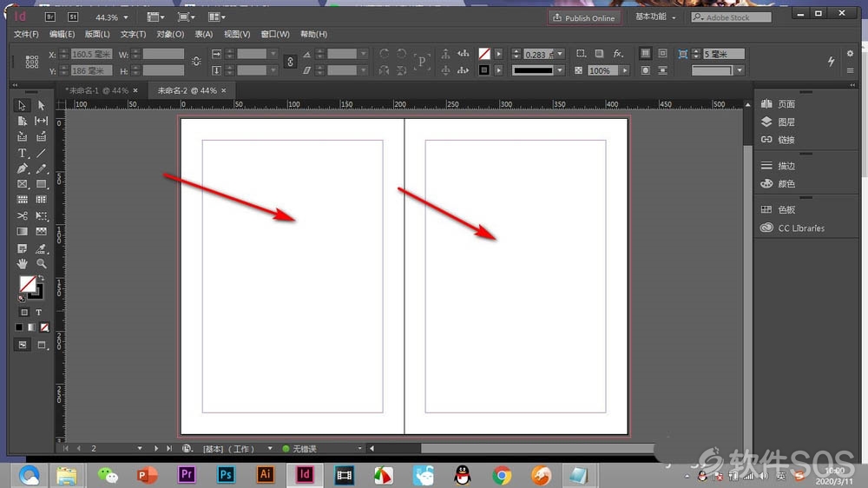Image resolution: width=868 pixels, height=488 pixels.
Task: Toggle constrain proportions link icon
Action: pos(196,62)
